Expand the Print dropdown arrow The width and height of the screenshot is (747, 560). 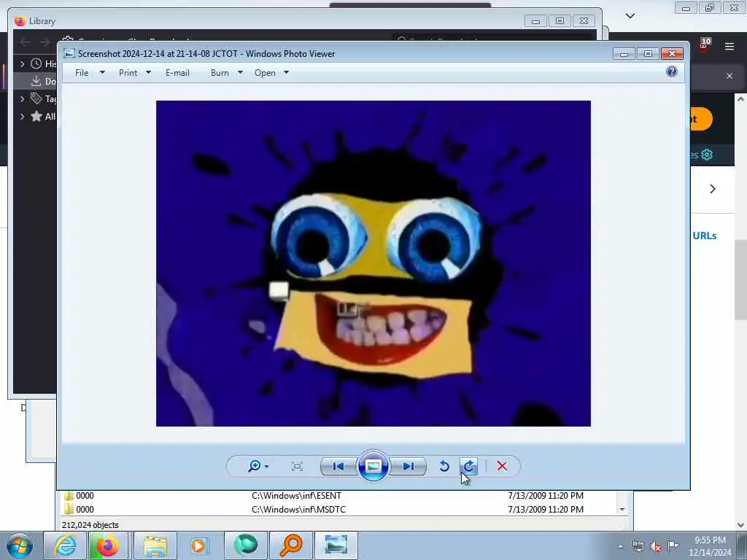tap(148, 72)
